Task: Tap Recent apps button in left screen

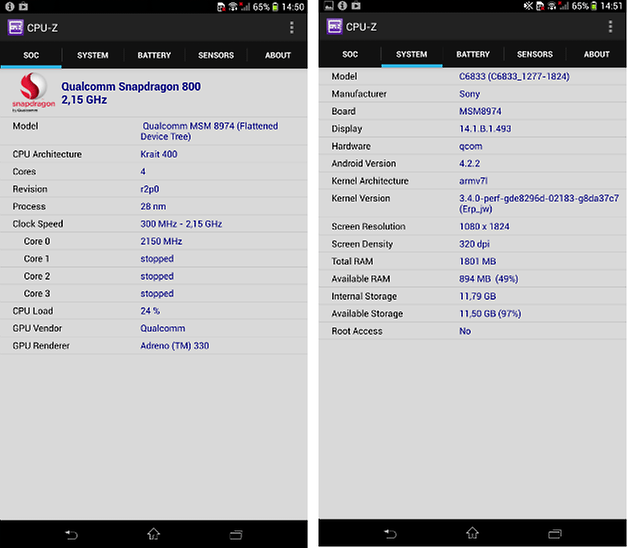Action: tap(236, 535)
